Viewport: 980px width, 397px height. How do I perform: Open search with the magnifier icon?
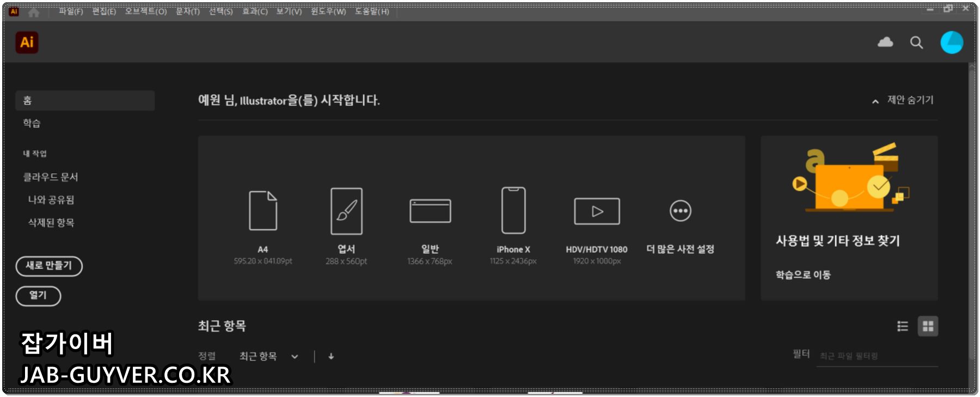point(916,42)
